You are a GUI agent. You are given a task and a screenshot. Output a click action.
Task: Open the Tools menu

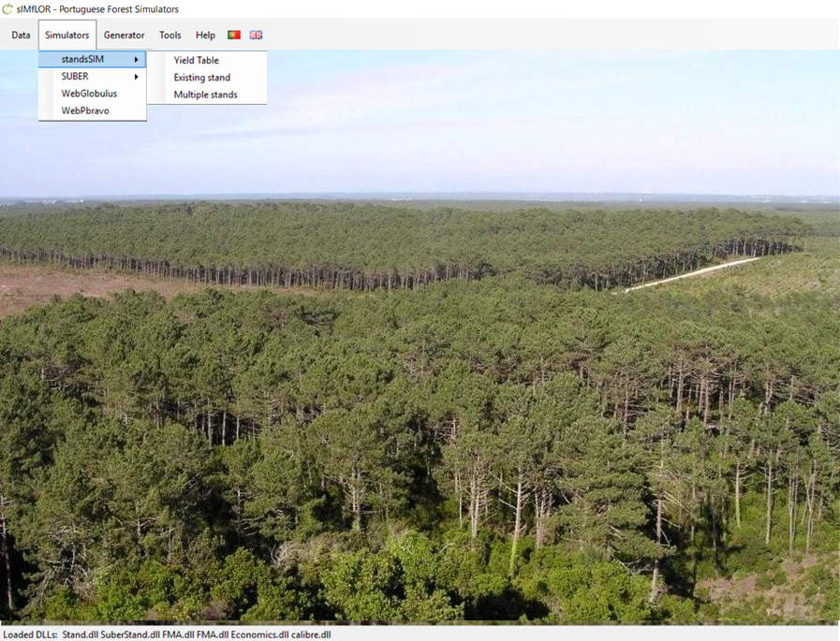click(169, 36)
